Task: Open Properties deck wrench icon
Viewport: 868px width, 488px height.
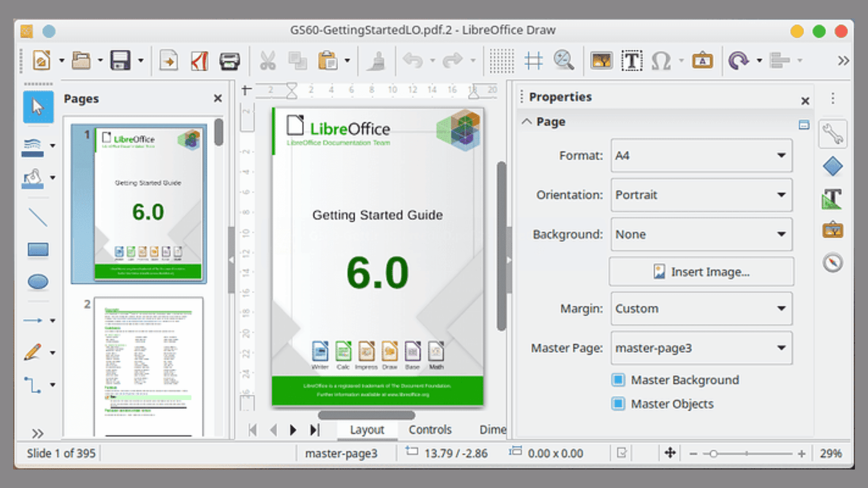Action: point(833,134)
